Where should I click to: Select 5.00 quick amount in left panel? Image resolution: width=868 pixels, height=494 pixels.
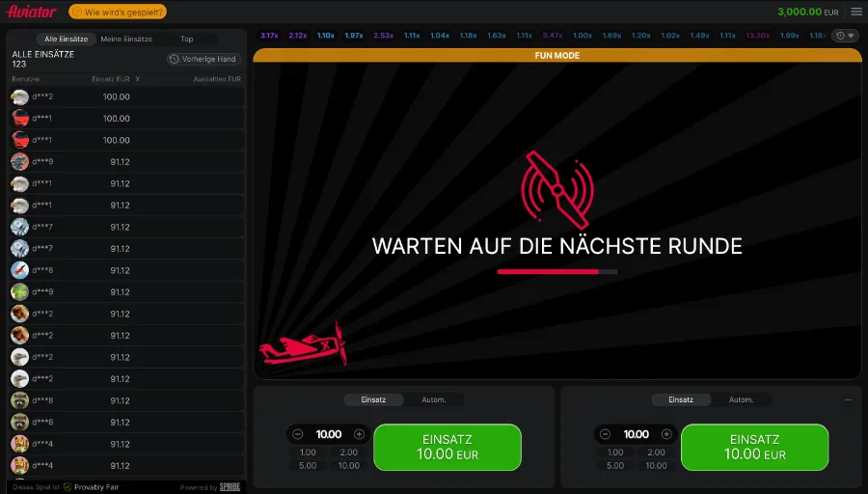coord(308,465)
